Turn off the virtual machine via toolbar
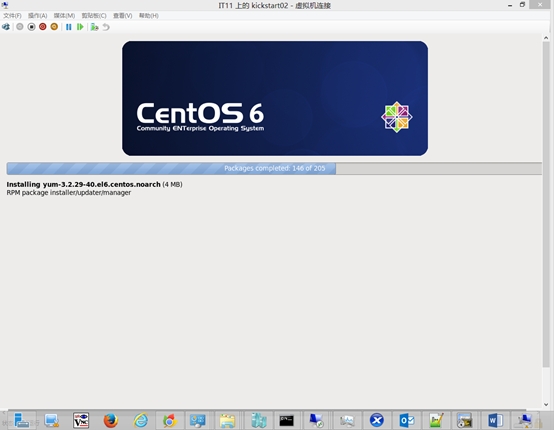 tap(31, 27)
